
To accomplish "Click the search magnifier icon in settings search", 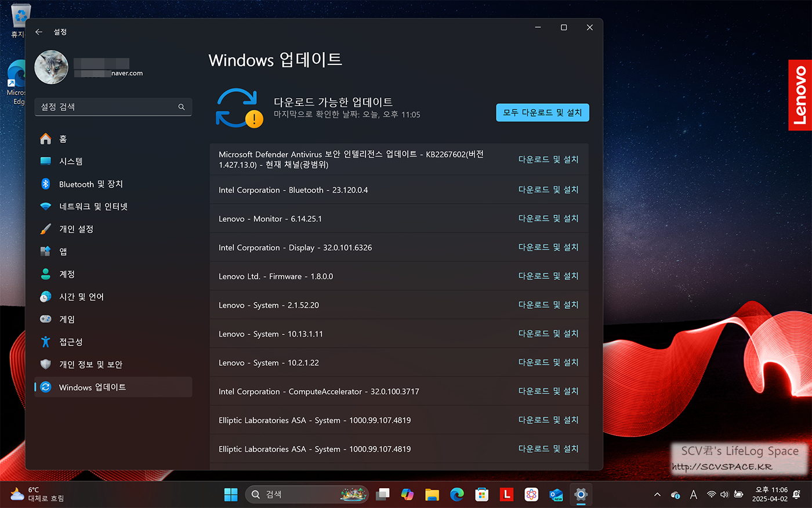I will (x=182, y=107).
